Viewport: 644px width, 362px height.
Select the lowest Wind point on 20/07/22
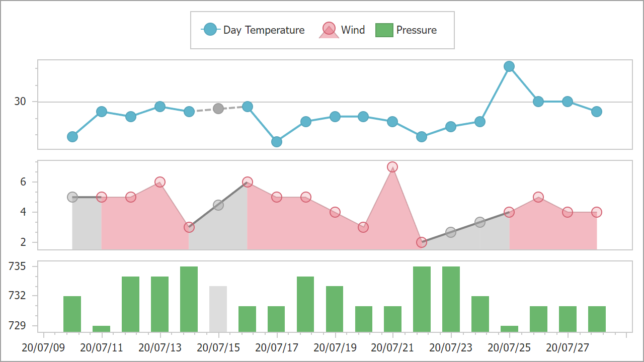point(422,242)
